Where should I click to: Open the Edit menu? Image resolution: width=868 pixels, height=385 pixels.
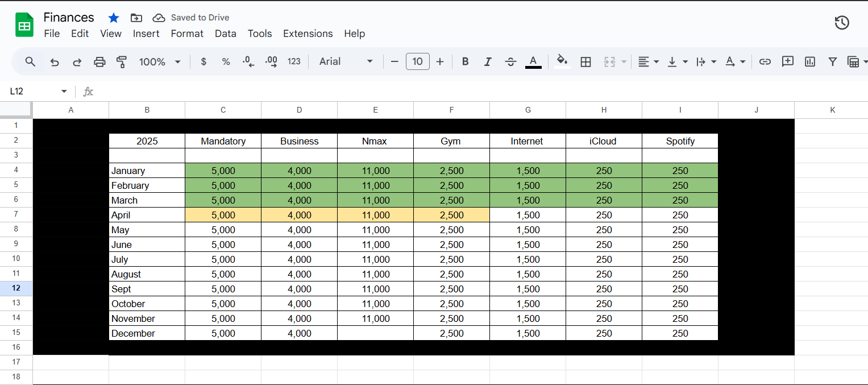pyautogui.click(x=80, y=34)
